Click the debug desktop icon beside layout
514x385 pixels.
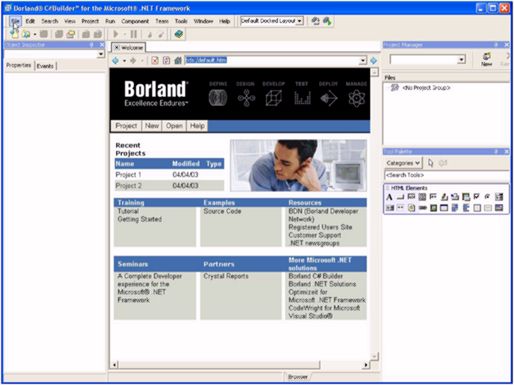tap(327, 21)
